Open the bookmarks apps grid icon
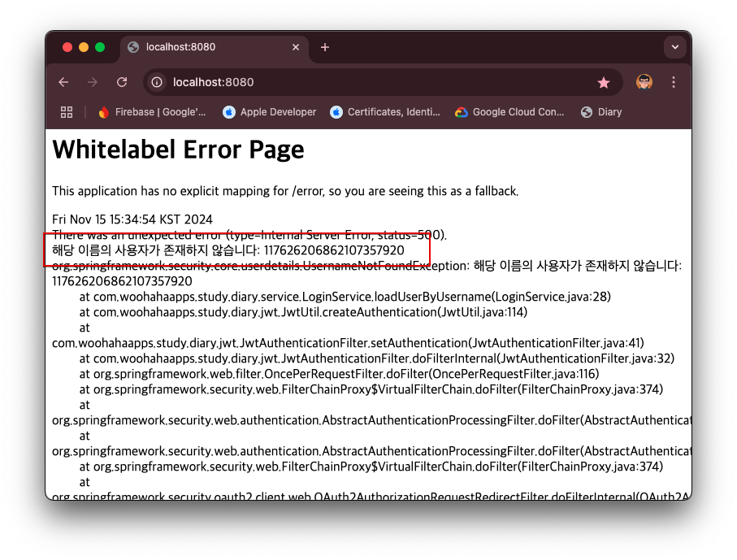Screen dimensions: 737x560 pos(67,112)
